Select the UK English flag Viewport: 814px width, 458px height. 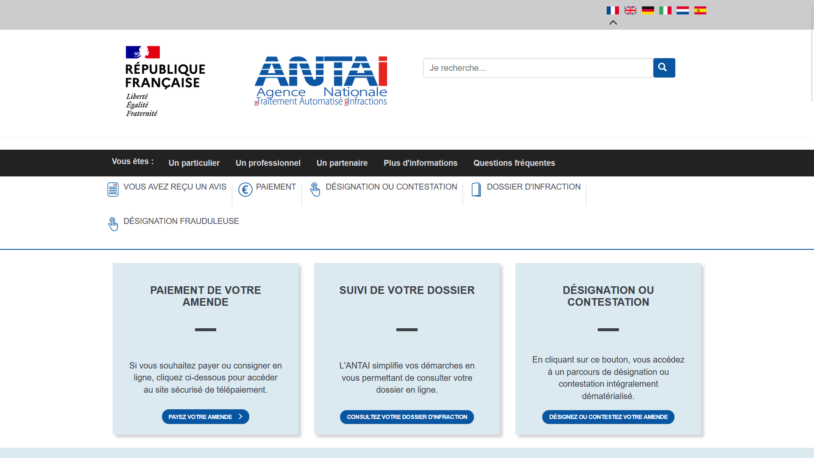pos(630,10)
